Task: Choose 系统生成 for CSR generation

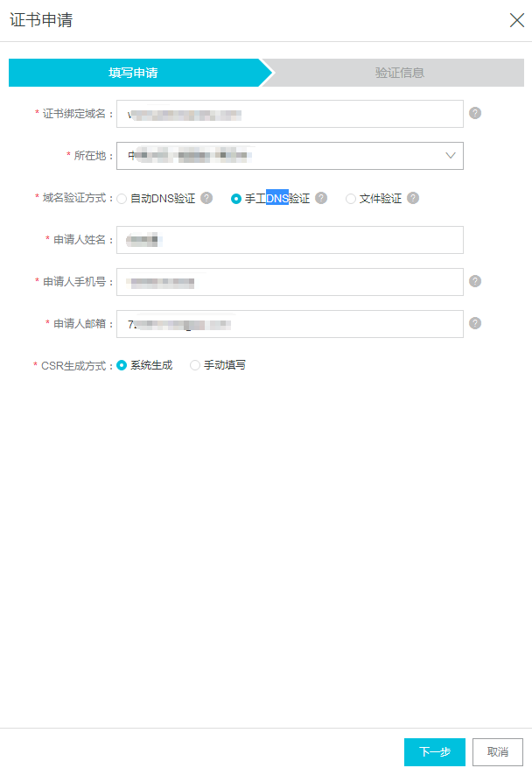Action: (122, 365)
